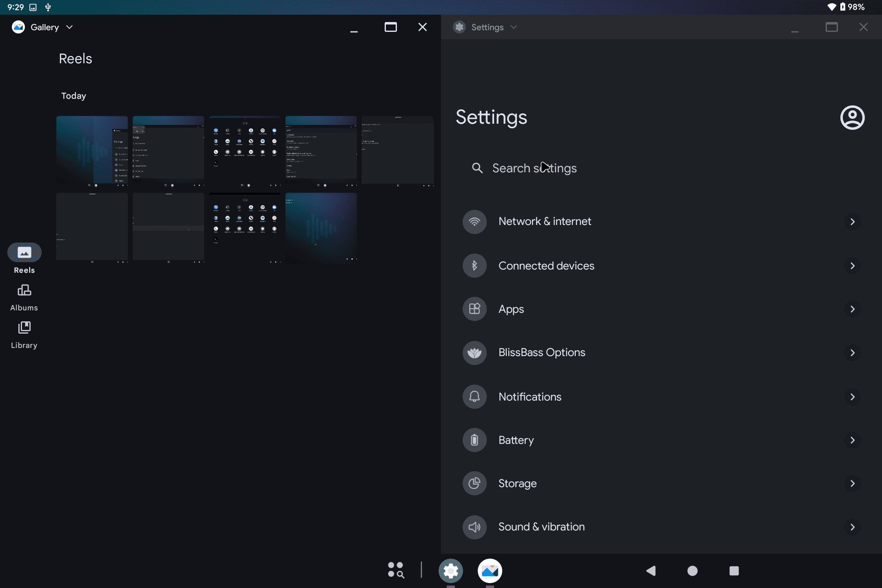
Task: Select the Reels section in Gallery sidebar
Action: [24, 257]
